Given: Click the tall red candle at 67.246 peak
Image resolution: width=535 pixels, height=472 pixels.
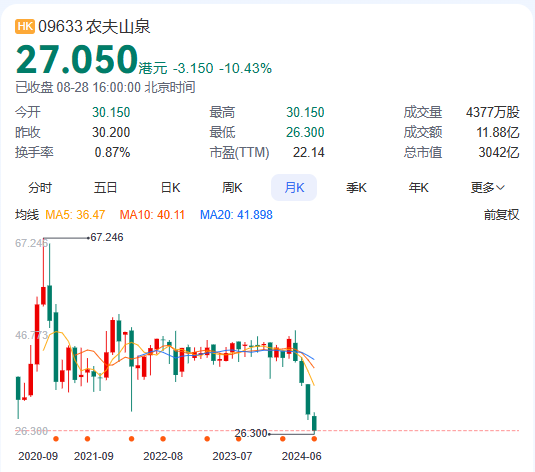Looking at the screenshot, I should pyautogui.click(x=43, y=296).
